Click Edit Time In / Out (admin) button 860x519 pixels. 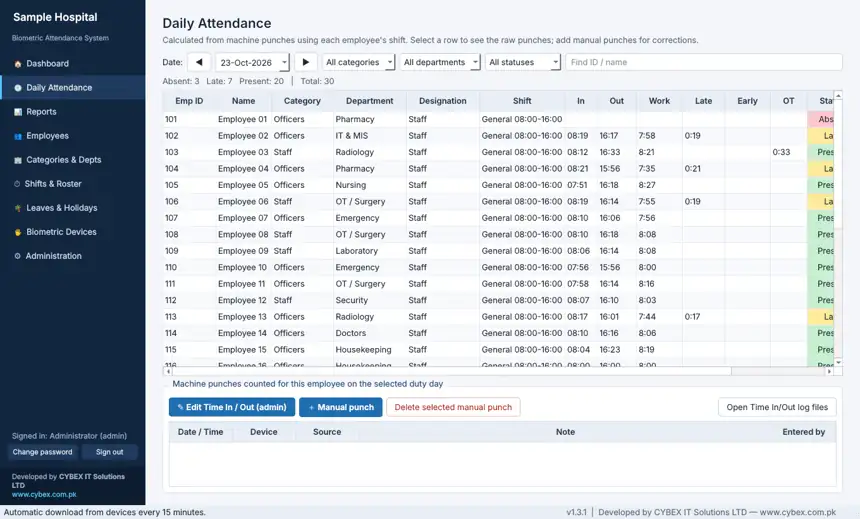coord(232,407)
